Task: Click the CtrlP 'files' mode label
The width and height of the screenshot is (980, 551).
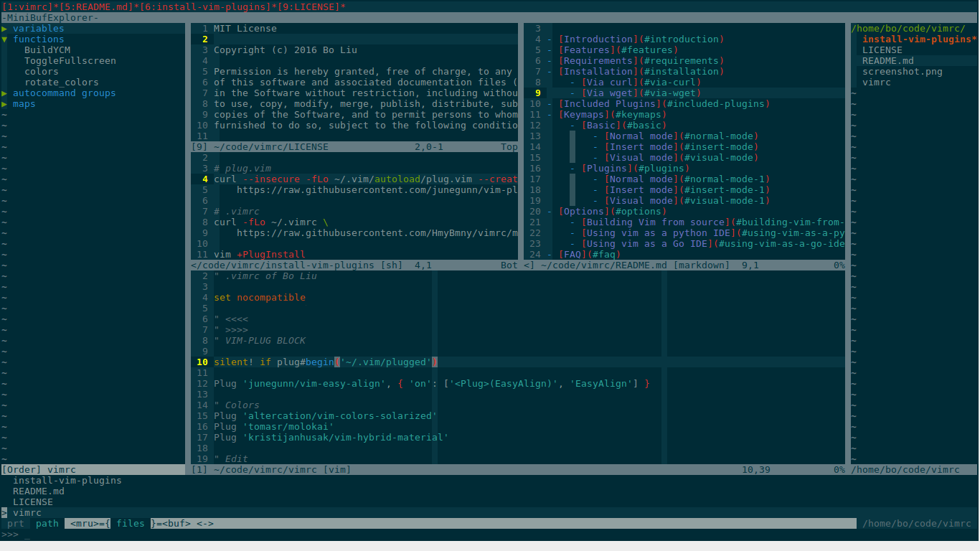Action: 131,524
